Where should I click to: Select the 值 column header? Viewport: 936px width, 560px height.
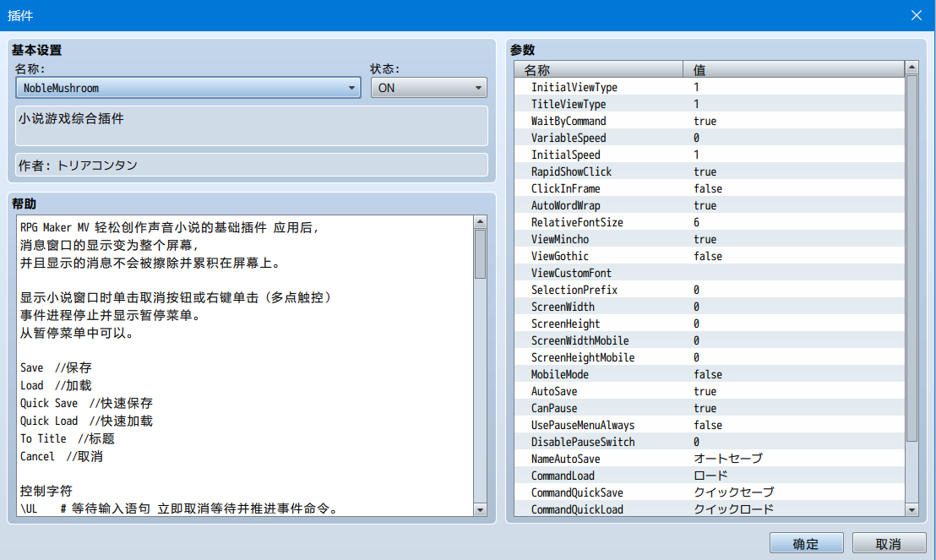tap(794, 69)
